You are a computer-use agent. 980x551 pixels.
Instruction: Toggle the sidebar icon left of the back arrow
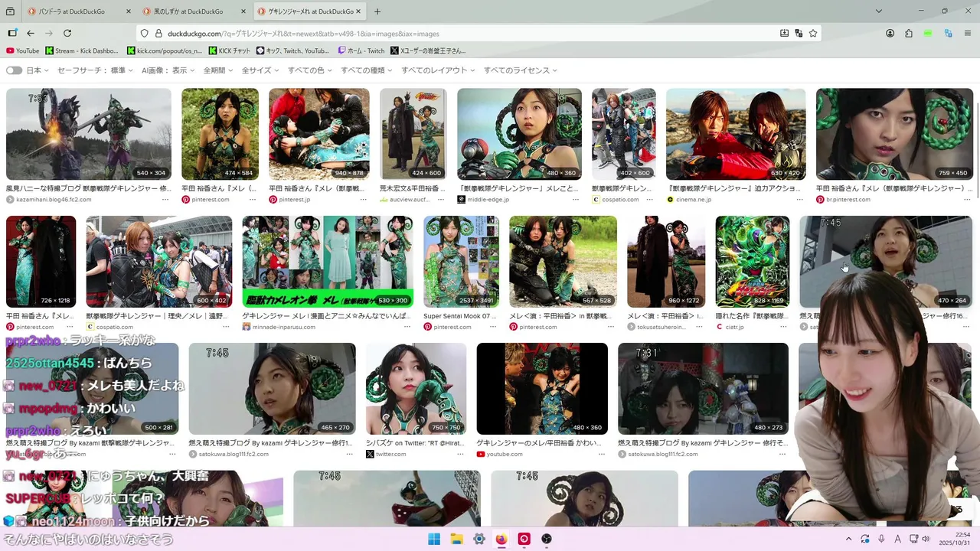pyautogui.click(x=12, y=33)
